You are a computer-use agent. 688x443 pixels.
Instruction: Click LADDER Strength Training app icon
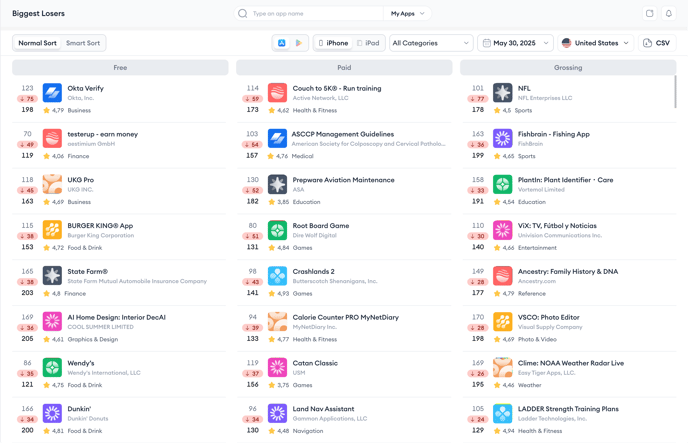pyautogui.click(x=502, y=413)
